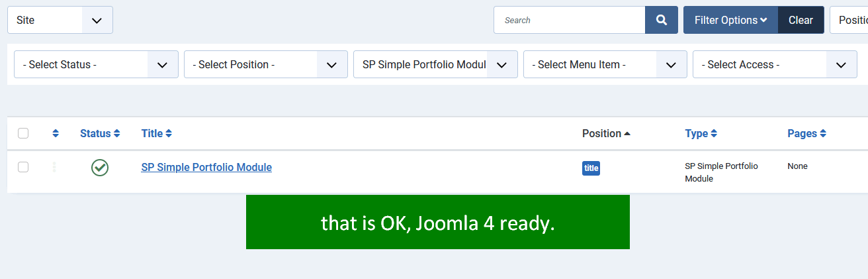Click the blue 'title' position badge
The width and height of the screenshot is (868, 279).
pyautogui.click(x=591, y=168)
